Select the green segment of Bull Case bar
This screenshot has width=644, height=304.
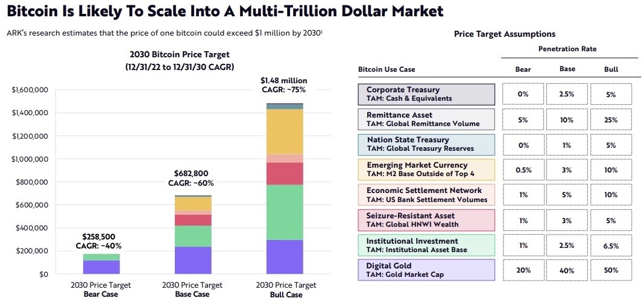coord(285,212)
